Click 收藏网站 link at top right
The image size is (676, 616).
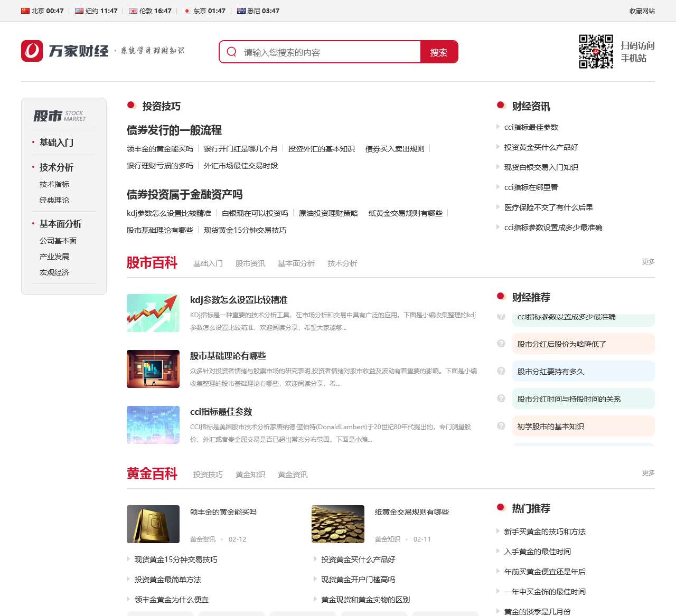[642, 11]
